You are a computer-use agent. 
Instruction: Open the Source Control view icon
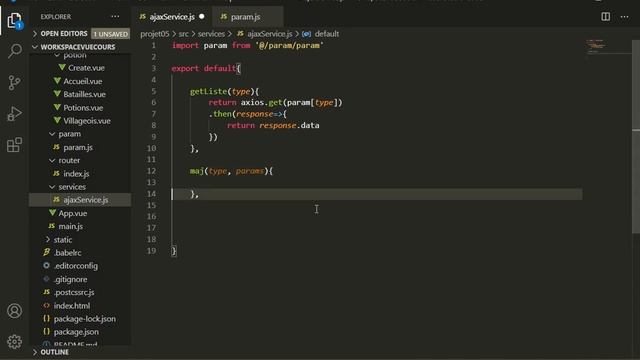click(x=14, y=83)
